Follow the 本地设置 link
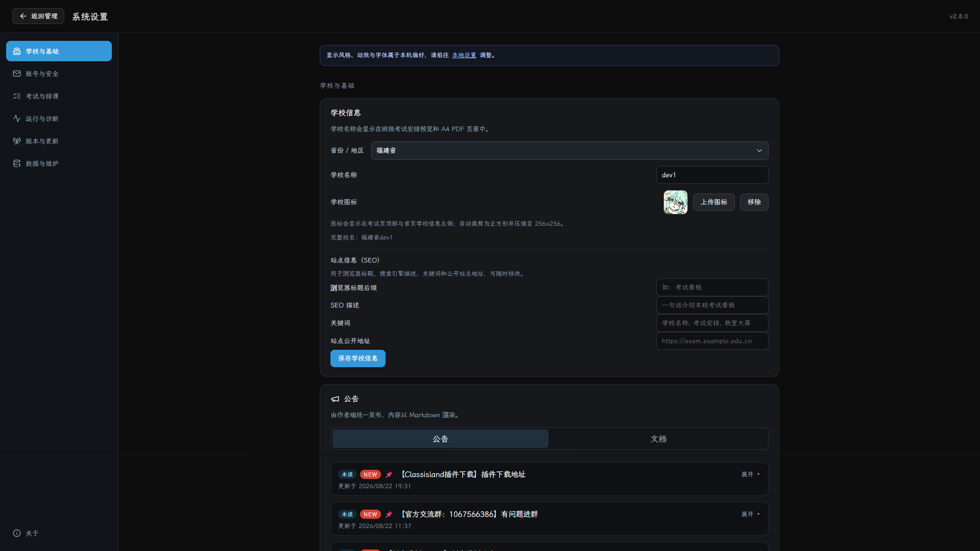The width and height of the screenshot is (980, 551). [x=464, y=55]
